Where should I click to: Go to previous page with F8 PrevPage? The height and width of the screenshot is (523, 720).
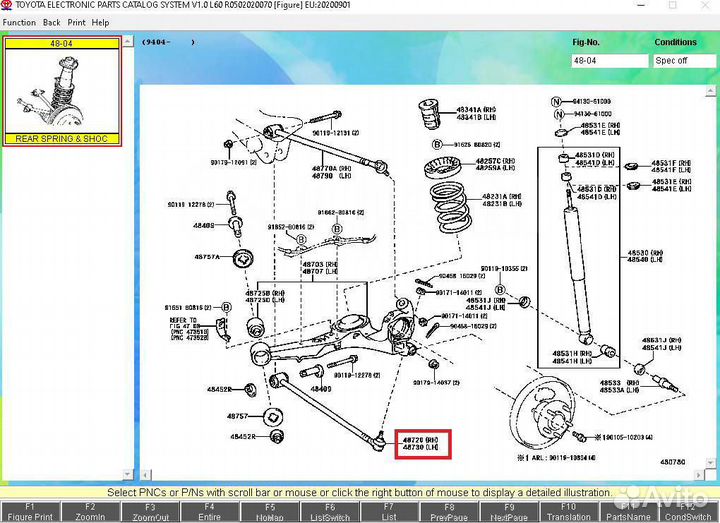(449, 512)
